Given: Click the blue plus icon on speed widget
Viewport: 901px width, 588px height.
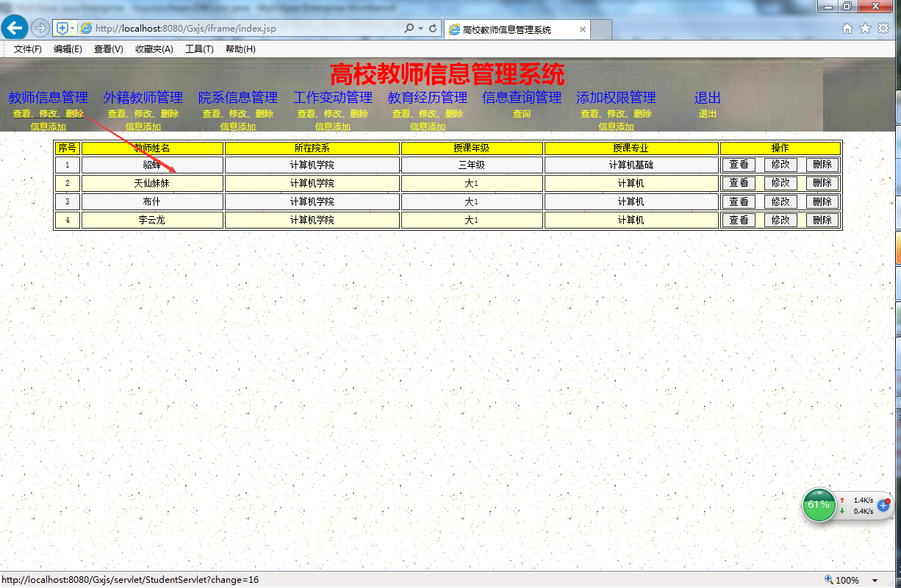Looking at the screenshot, I should (x=884, y=506).
